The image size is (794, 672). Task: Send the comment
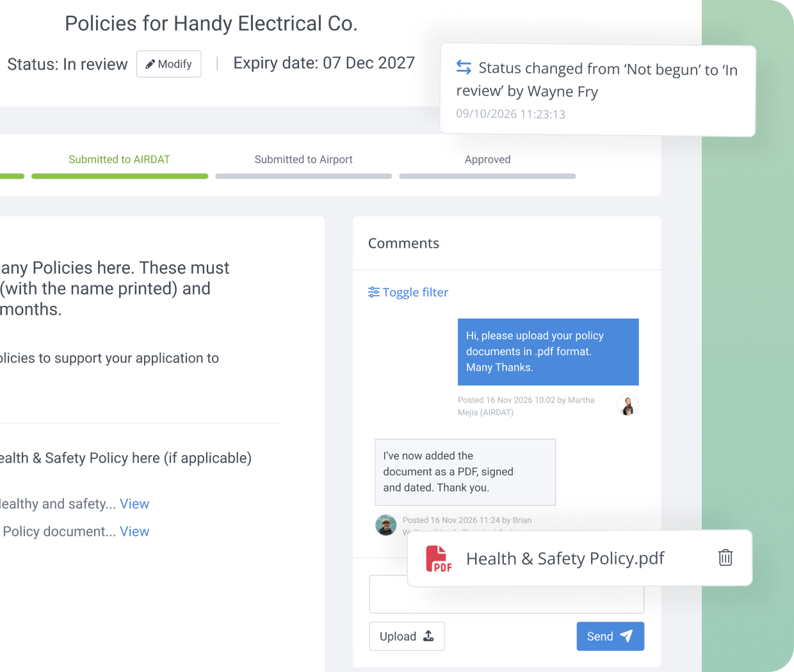click(x=610, y=636)
